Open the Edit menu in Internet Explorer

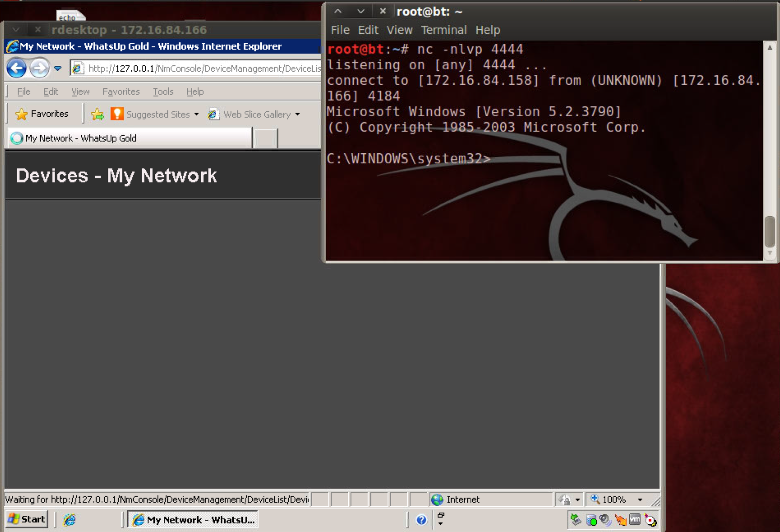tap(51, 91)
